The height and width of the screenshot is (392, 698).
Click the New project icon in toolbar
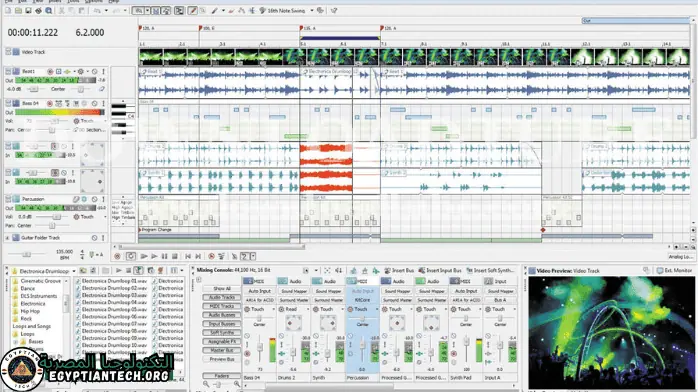[8, 10]
